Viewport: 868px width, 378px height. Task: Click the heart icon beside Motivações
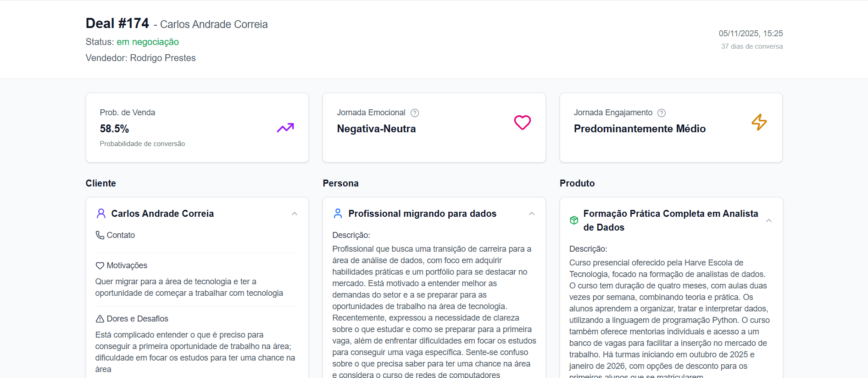click(100, 265)
